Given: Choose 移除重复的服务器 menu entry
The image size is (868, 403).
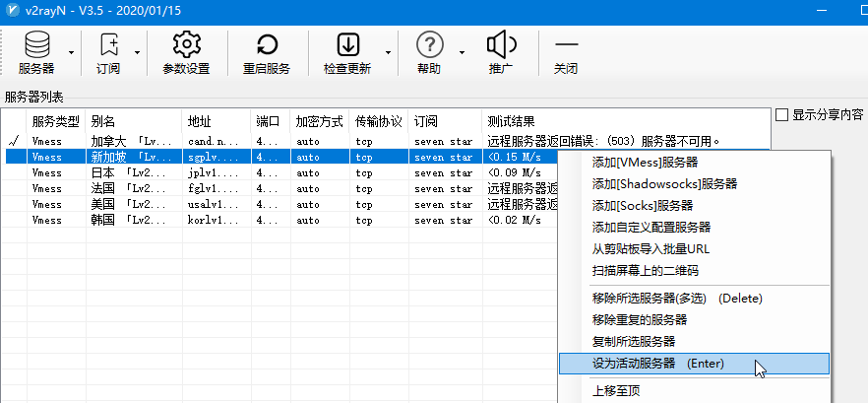Looking at the screenshot, I should pos(694,320).
